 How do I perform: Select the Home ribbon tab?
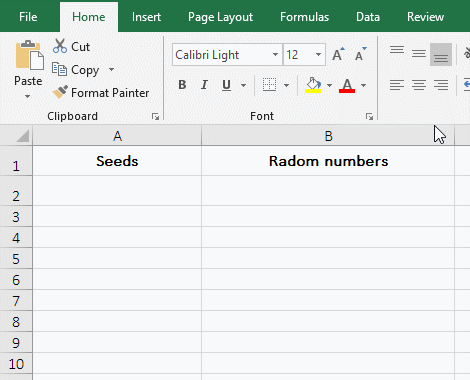click(x=89, y=17)
